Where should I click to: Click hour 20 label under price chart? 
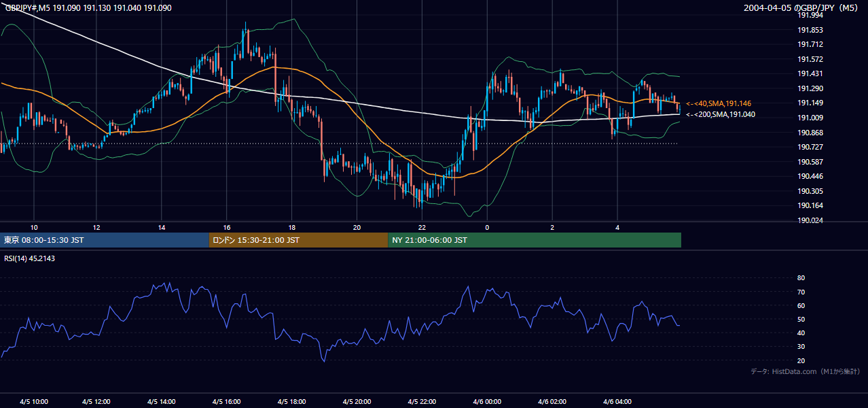pyautogui.click(x=357, y=227)
